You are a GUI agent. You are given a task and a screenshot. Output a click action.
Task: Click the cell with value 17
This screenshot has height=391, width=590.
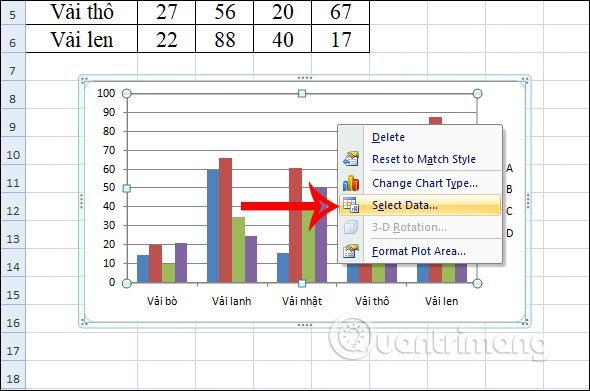click(341, 39)
